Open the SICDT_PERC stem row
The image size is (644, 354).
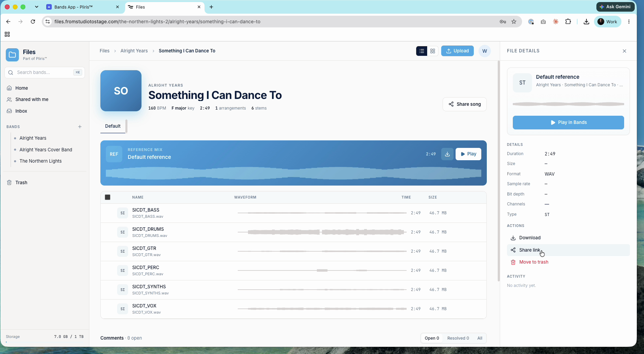(x=294, y=270)
